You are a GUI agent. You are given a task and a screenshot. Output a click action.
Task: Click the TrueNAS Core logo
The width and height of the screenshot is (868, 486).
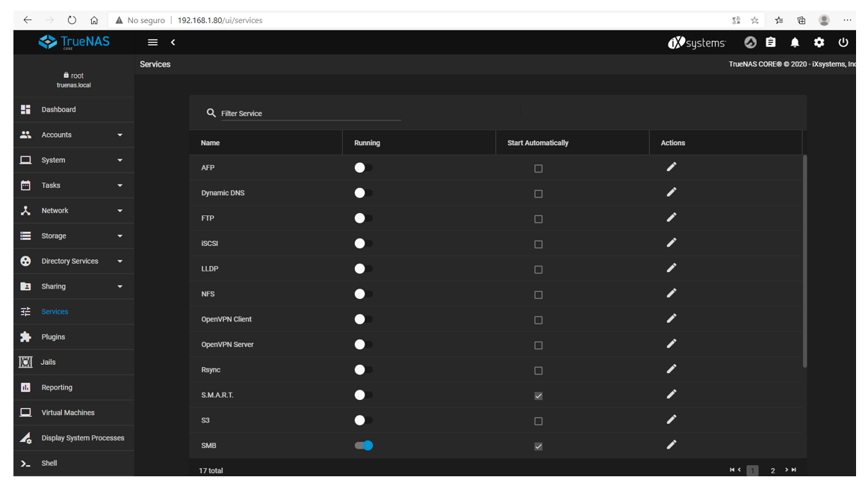(74, 42)
